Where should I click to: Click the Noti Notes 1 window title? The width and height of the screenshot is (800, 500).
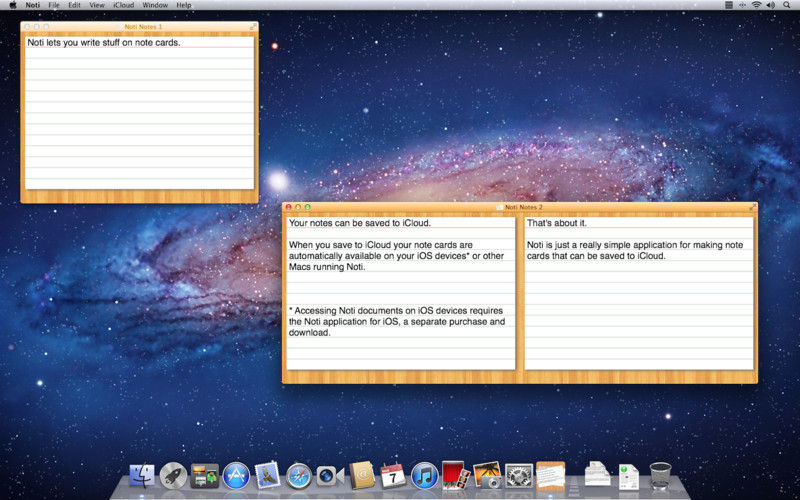(143, 27)
